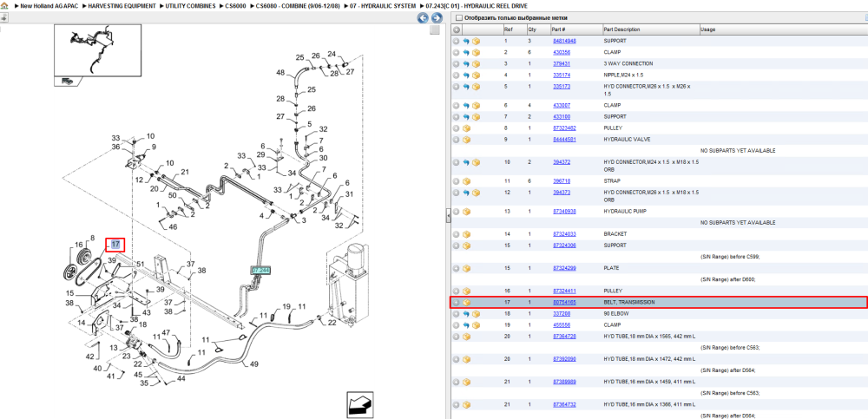Click the blue arrow for part 394373 connector
Viewport: 868px width, 419px height.
[x=466, y=193]
